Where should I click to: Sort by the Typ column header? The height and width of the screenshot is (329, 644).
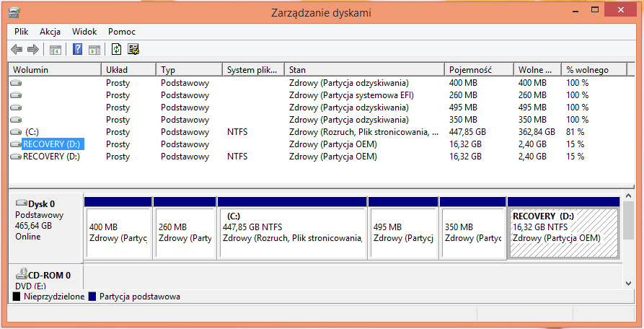pyautogui.click(x=190, y=70)
